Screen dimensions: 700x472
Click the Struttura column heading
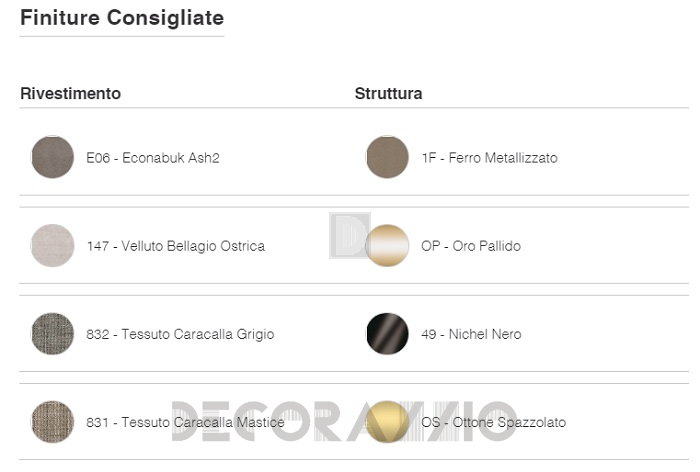[x=388, y=94]
